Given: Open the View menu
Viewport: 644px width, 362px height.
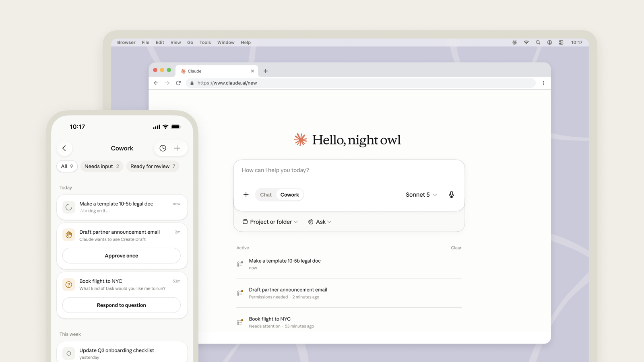Looking at the screenshot, I should point(175,42).
